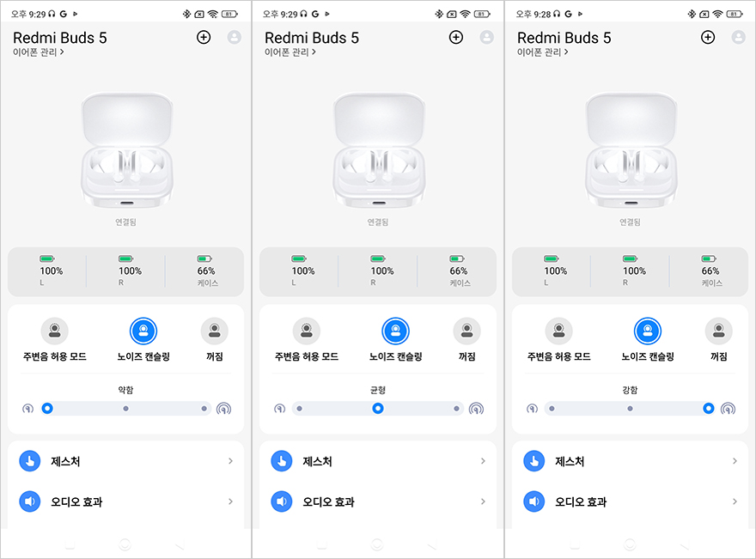756x559 pixels.
Task: Tap the earbuds case image on the 균형 screen
Action: click(x=379, y=150)
